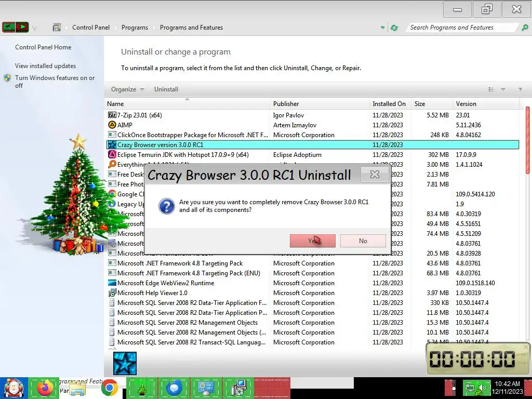Launch Google Chrome from the taskbar
This screenshot has width=532, height=399.
tap(109, 388)
